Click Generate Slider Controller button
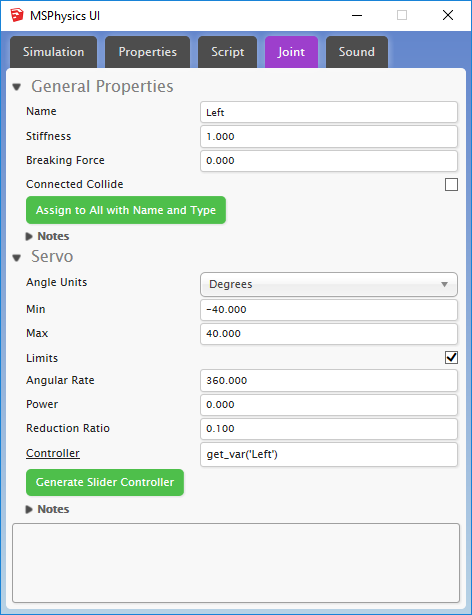Image resolution: width=472 pixels, height=615 pixels. pyautogui.click(x=105, y=482)
